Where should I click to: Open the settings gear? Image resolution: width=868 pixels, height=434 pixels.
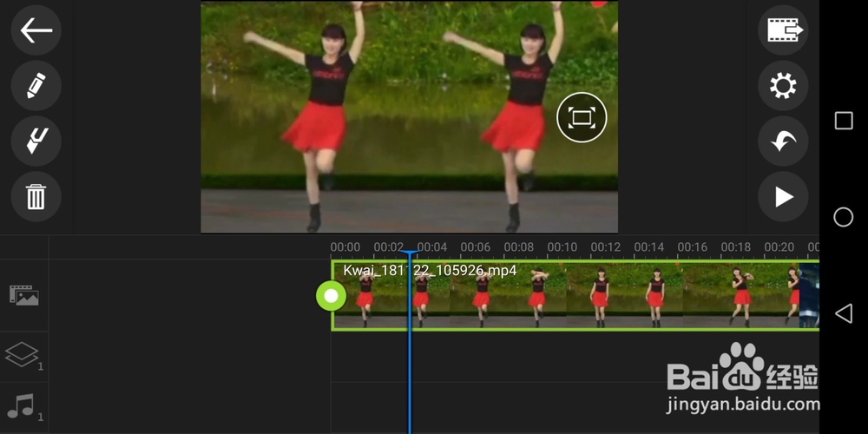[x=783, y=86]
